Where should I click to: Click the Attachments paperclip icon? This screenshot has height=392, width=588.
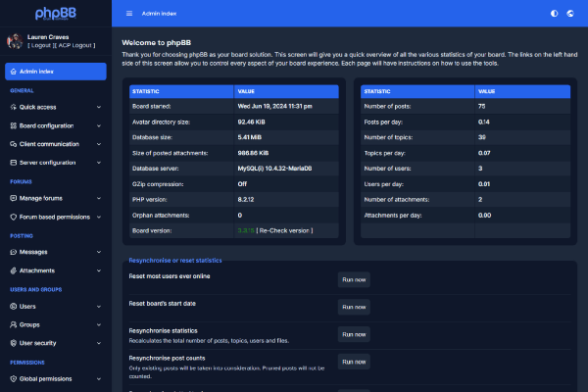point(14,270)
